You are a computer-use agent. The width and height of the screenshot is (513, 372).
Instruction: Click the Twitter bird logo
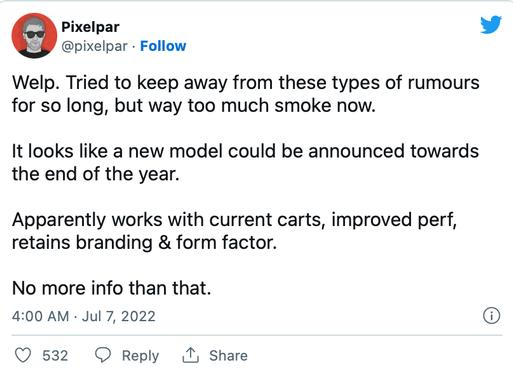pos(491,25)
